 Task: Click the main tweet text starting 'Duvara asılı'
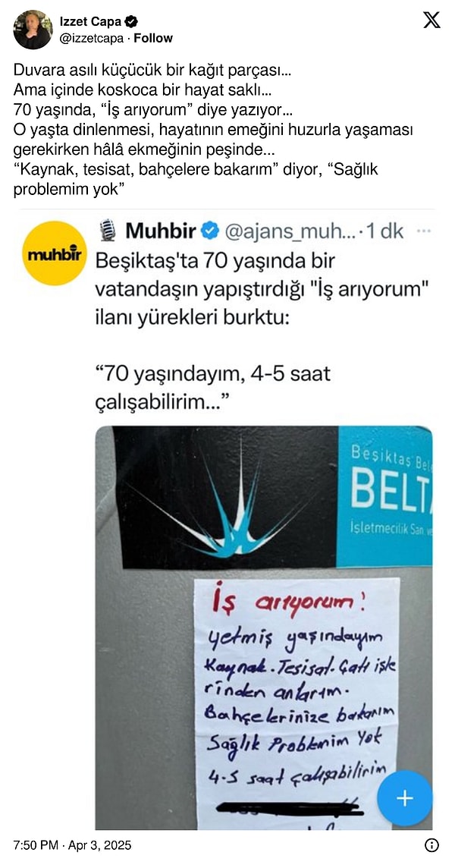pos(214,128)
